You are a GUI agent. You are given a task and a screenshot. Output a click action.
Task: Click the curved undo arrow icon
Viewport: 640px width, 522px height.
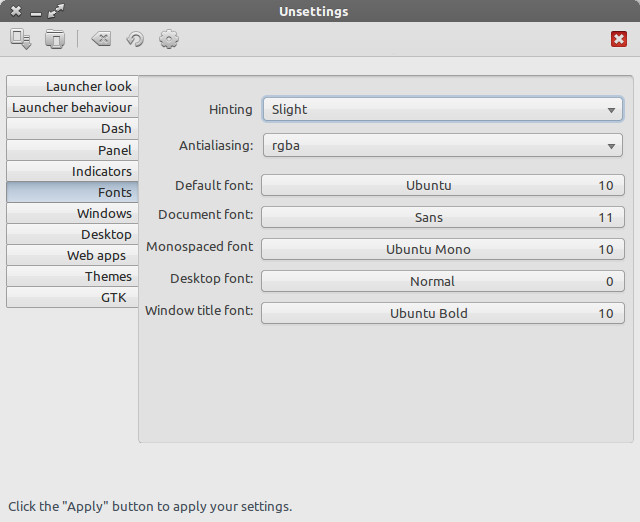135,39
